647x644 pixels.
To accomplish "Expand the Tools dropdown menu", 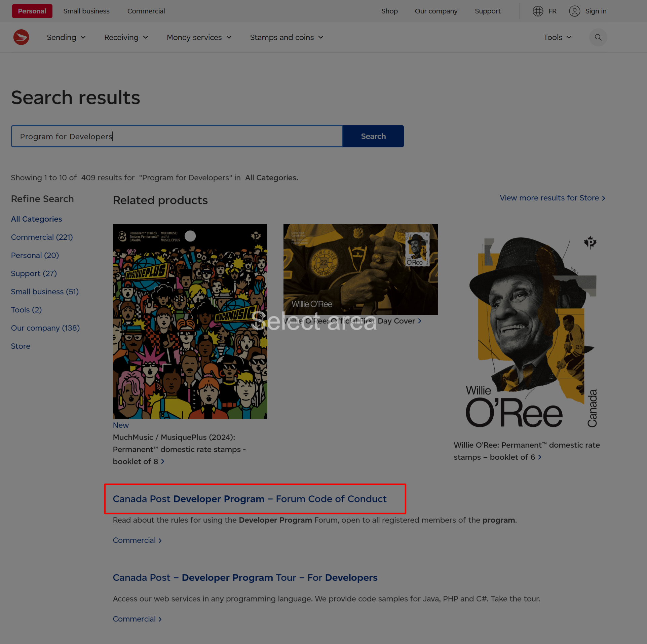I will 558,37.
